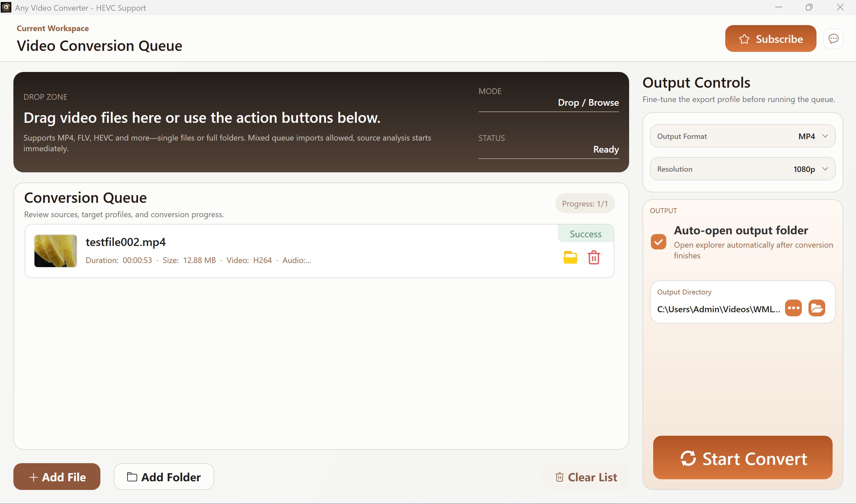This screenshot has height=504, width=856.
Task: Click the Ready status value
Action: coord(606,150)
